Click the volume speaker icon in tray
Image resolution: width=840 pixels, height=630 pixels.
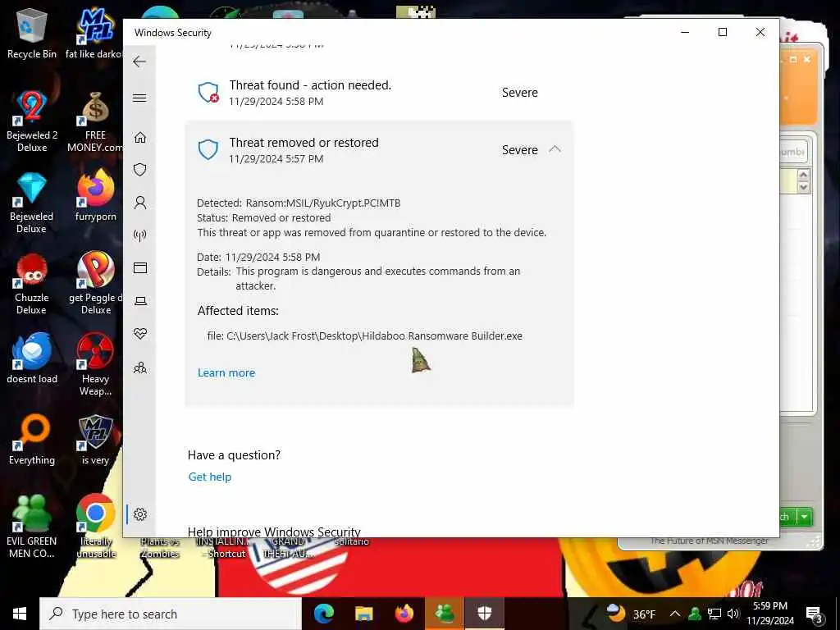tap(733, 614)
